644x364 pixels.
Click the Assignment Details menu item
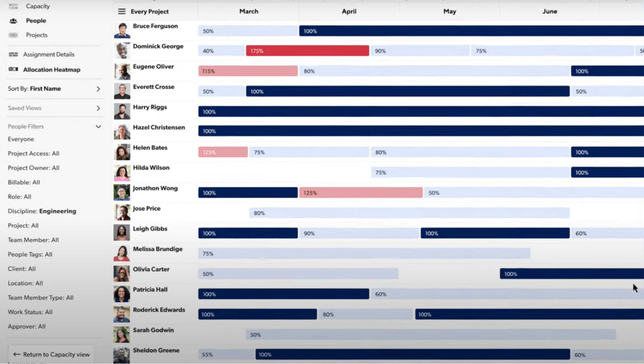coord(49,54)
